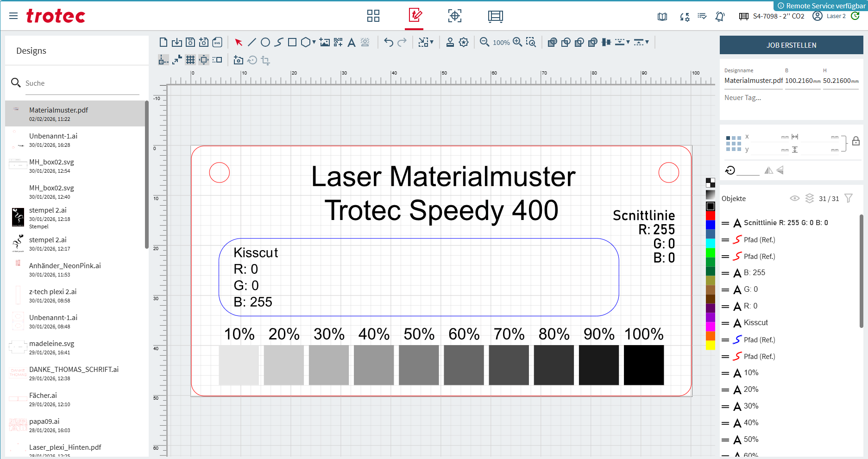Switch to the dashboard grid tab
Screen dimensions: 868x459
click(373, 16)
